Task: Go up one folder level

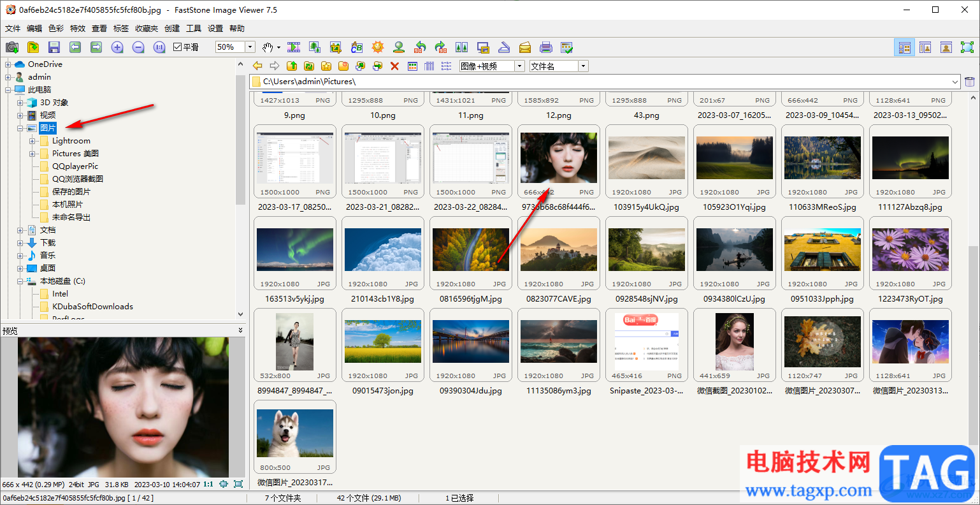Action: tap(292, 66)
